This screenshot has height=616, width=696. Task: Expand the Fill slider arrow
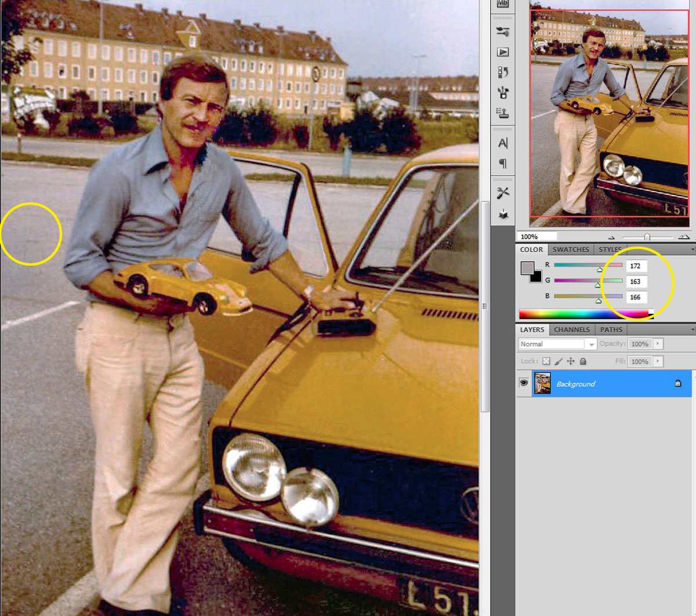click(657, 361)
